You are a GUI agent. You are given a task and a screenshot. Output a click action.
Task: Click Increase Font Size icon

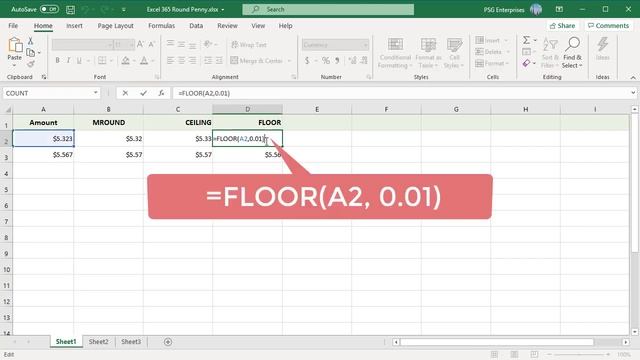(140, 44)
